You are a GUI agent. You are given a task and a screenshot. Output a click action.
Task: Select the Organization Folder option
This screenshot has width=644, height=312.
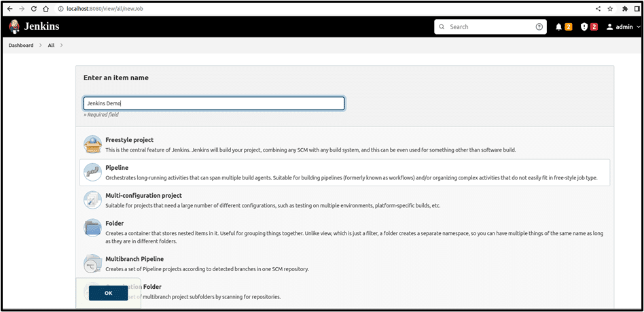click(x=344, y=292)
